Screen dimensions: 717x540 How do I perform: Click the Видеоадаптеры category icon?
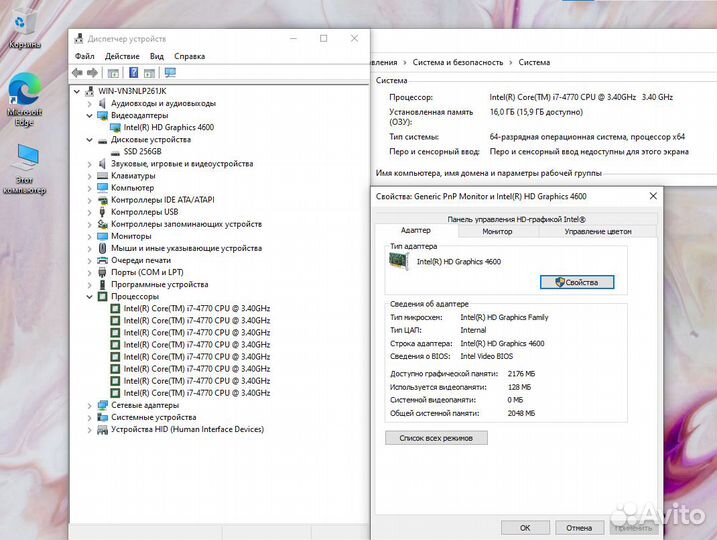102,115
